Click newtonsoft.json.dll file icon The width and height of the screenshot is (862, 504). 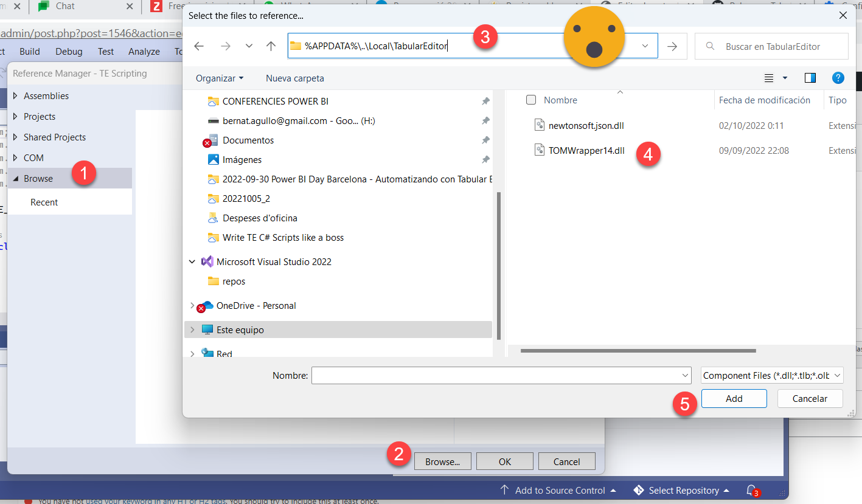[x=540, y=125]
